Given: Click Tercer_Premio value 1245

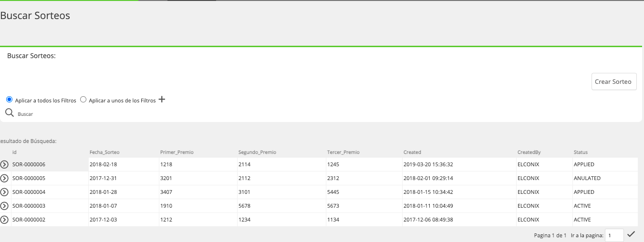Looking at the screenshot, I should point(333,164).
